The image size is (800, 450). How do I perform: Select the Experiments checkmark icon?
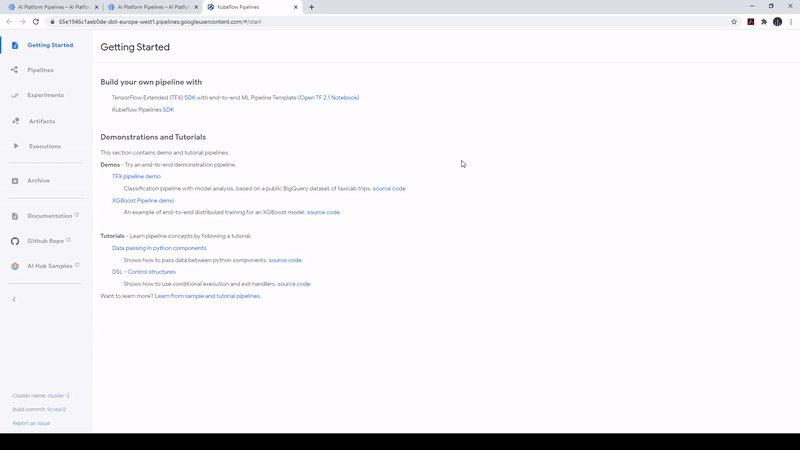coord(15,95)
